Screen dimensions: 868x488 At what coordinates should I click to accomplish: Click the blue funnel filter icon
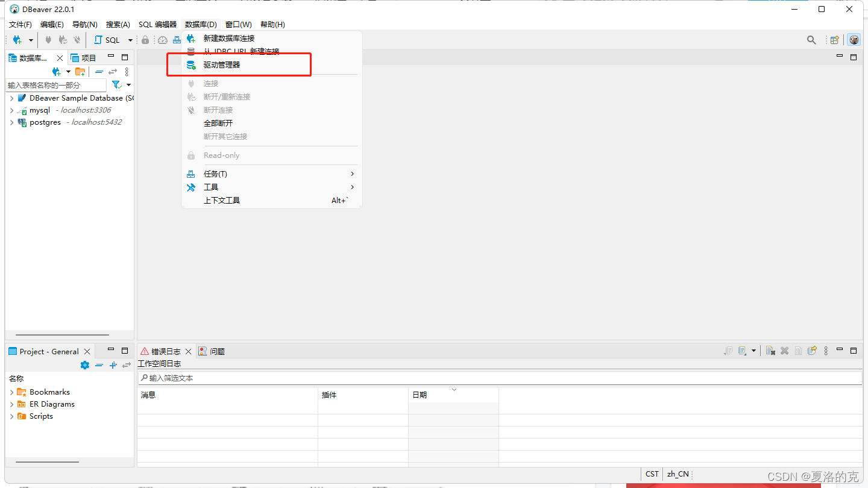pyautogui.click(x=117, y=85)
